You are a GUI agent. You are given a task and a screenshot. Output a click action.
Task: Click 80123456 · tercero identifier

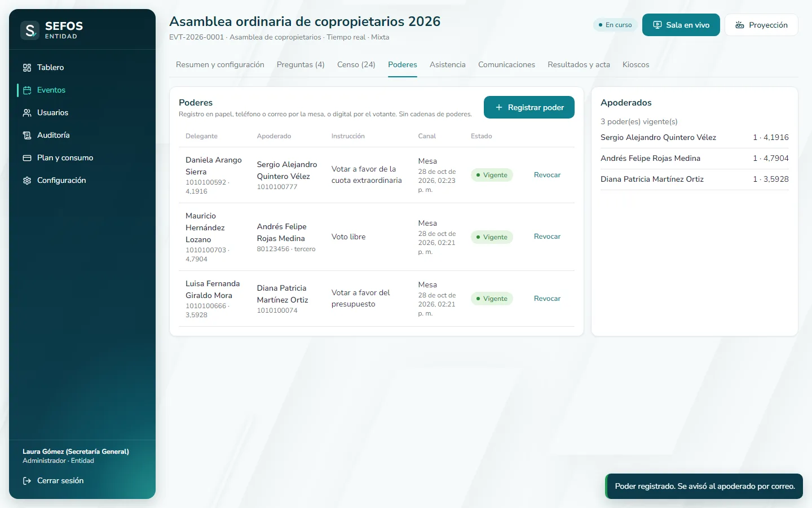tap(286, 249)
